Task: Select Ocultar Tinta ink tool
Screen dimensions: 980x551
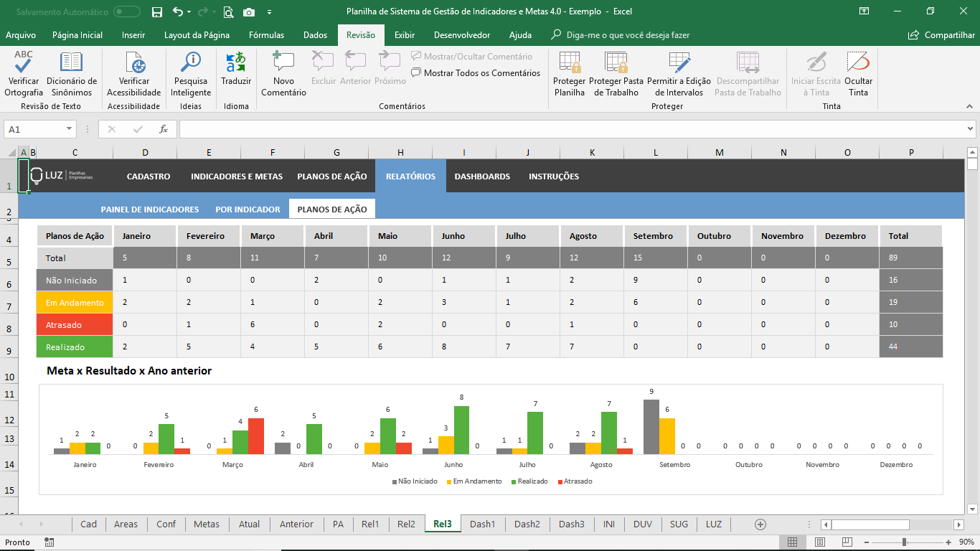Action: [x=858, y=73]
